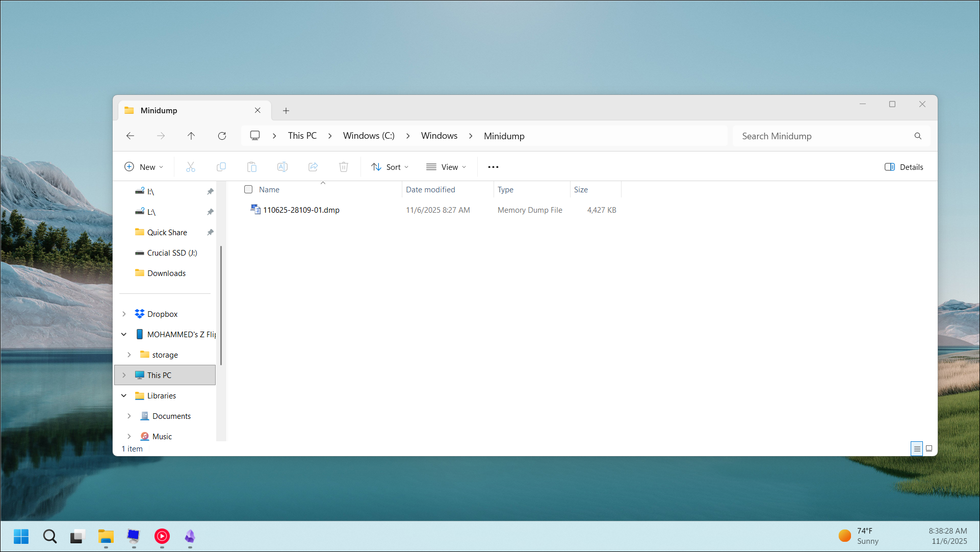Open the View dropdown

pyautogui.click(x=446, y=167)
